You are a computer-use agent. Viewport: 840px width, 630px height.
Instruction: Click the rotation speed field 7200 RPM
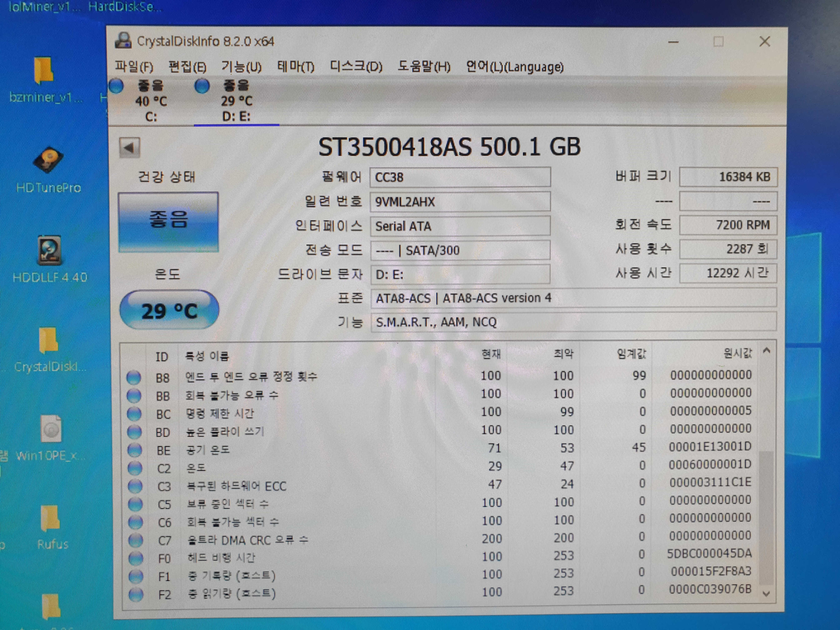(x=728, y=225)
